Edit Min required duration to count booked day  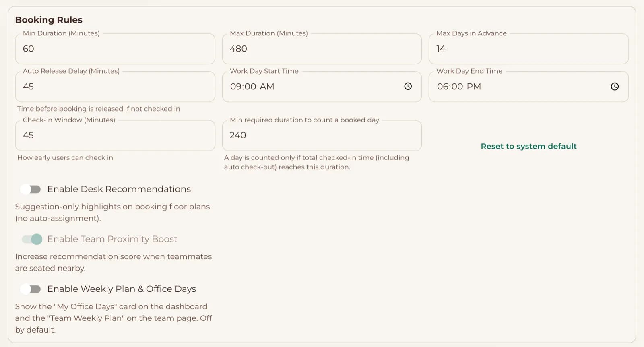(x=322, y=135)
